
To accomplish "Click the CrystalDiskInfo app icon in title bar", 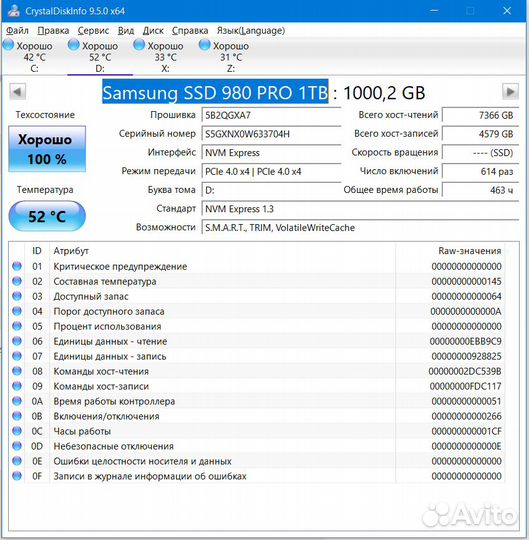I will tap(14, 10).
